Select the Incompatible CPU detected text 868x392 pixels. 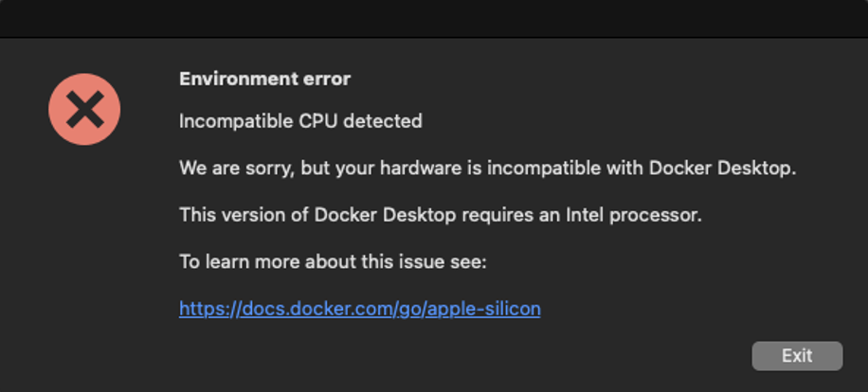pos(300,120)
